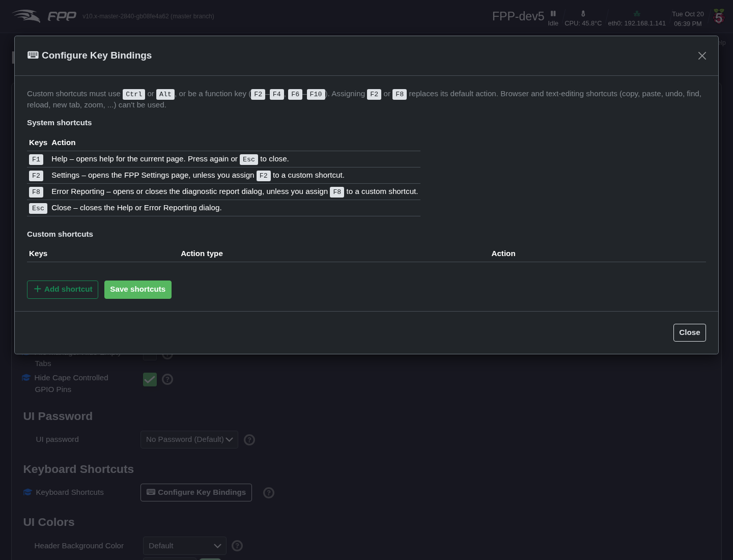Click the graduation cap icon beside Keyboard Shortcuts
Viewport: 733px width, 560px height.
[28, 492]
